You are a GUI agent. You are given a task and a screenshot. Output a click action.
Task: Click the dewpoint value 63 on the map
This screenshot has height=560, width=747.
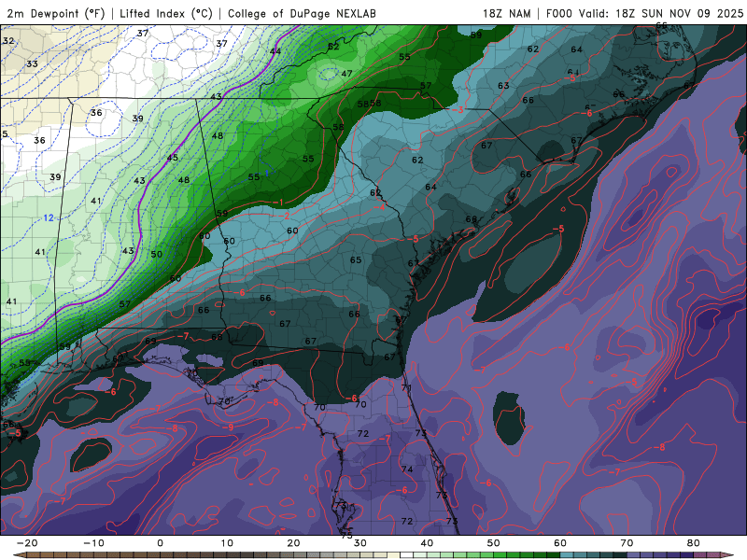coord(503,86)
